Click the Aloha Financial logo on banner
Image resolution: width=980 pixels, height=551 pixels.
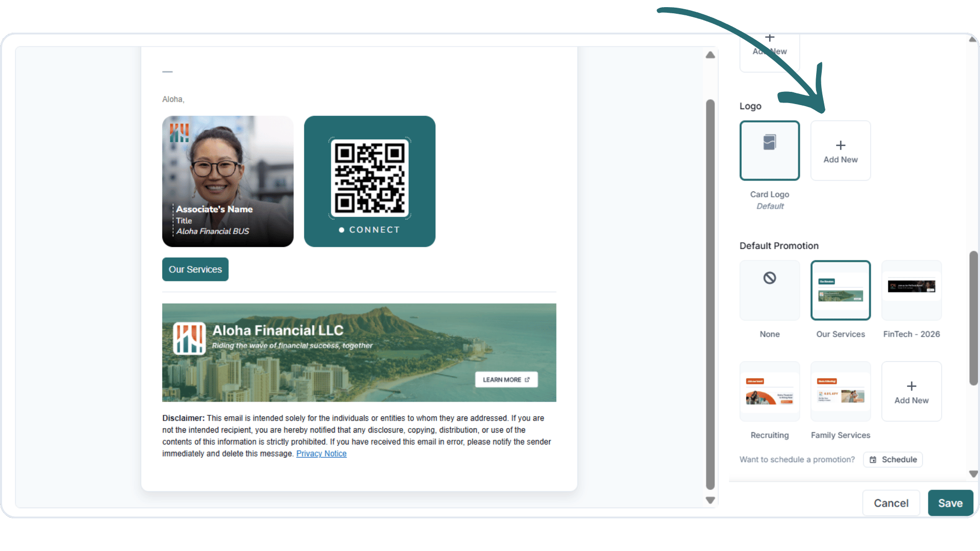(x=189, y=338)
